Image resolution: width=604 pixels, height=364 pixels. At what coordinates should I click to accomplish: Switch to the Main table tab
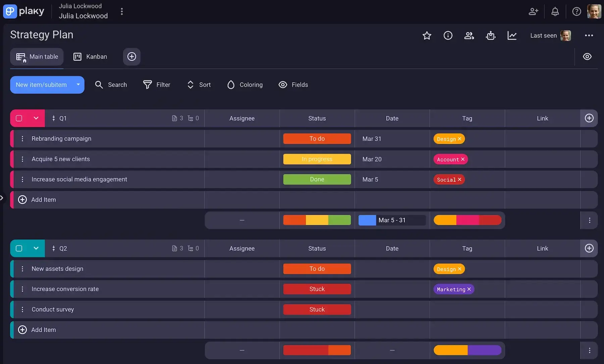[x=37, y=56]
